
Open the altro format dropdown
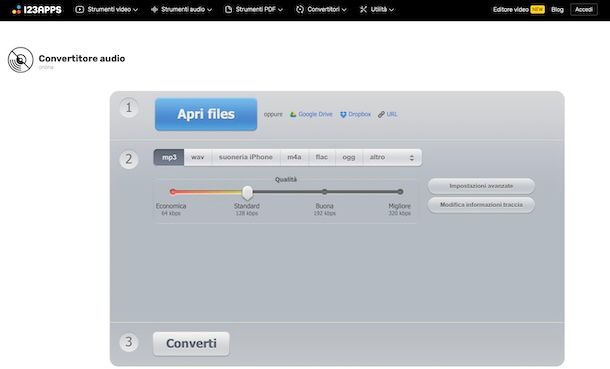click(x=392, y=157)
